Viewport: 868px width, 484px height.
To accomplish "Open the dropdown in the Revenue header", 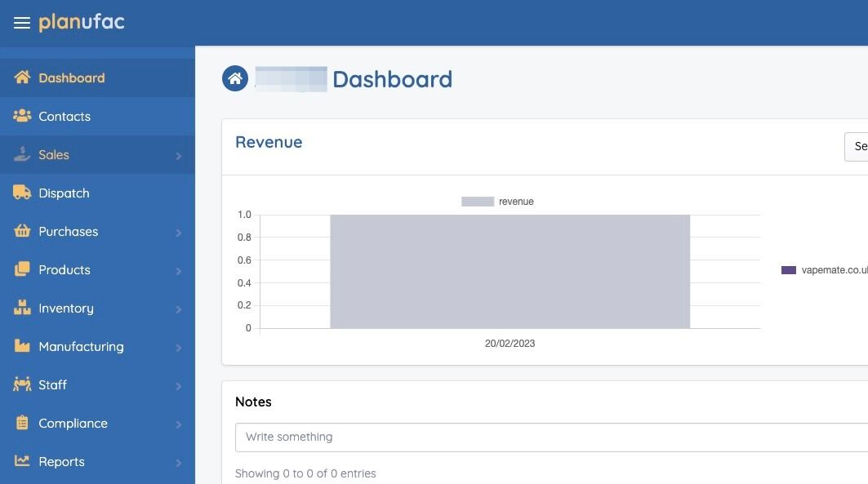I will pyautogui.click(x=857, y=147).
